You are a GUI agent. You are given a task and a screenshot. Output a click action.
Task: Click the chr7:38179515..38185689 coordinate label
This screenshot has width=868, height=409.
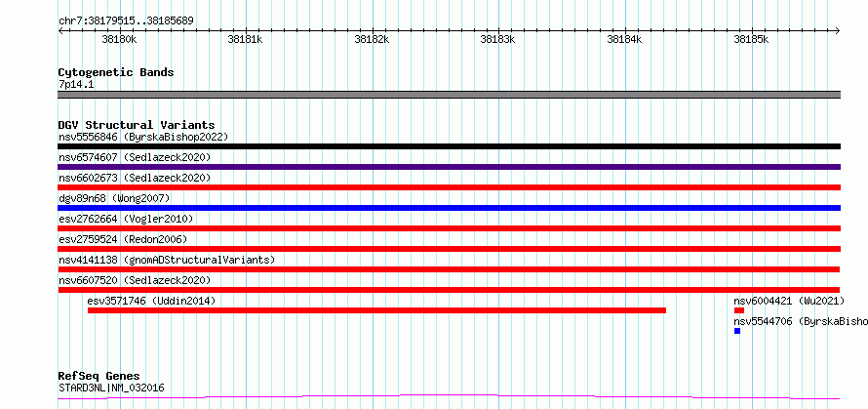point(126,21)
